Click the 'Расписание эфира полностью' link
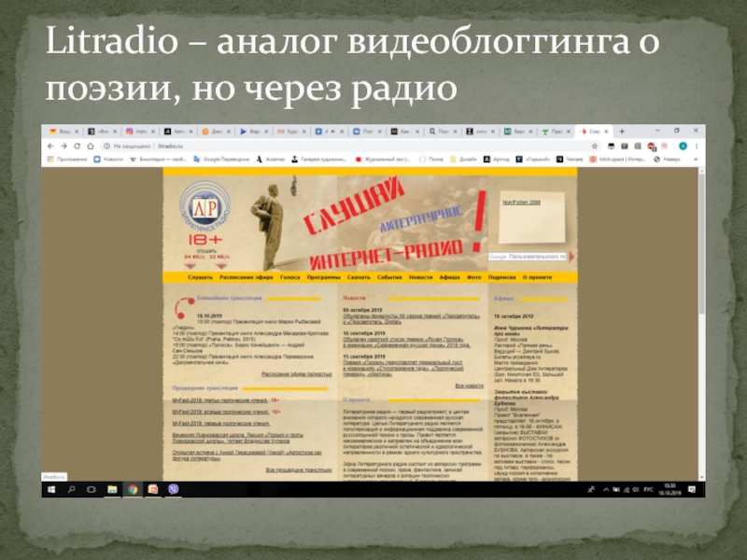 tap(296, 374)
